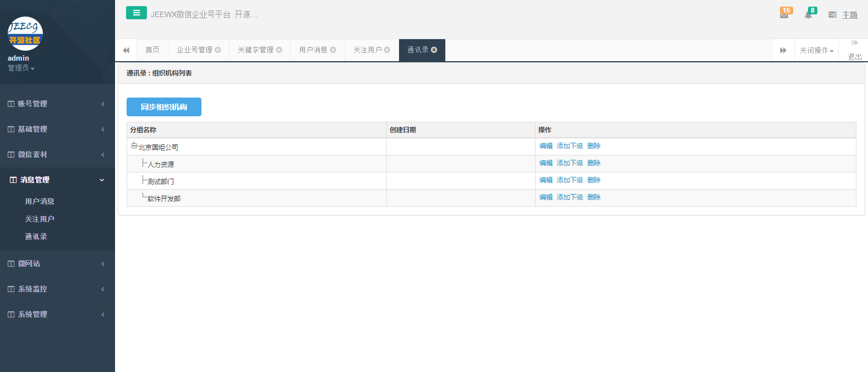The image size is (868, 372).
Task: Click the 同步组织机构 button
Action: click(164, 107)
